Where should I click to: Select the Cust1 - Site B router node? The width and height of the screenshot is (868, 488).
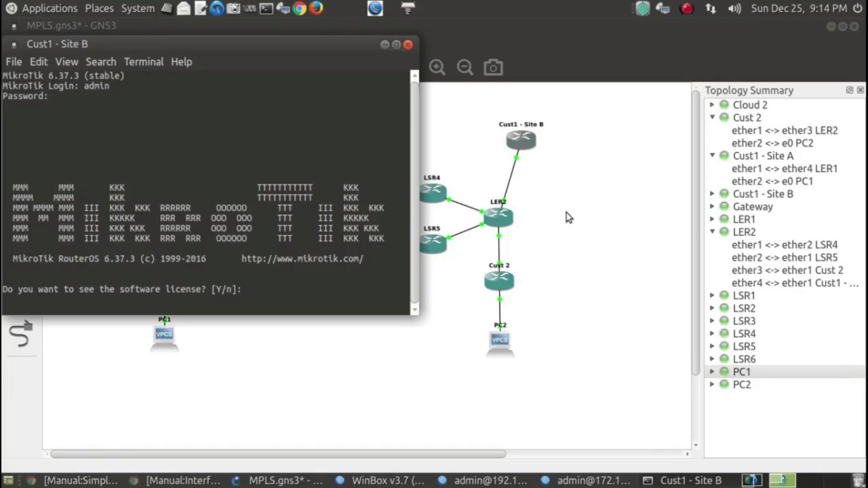click(521, 140)
